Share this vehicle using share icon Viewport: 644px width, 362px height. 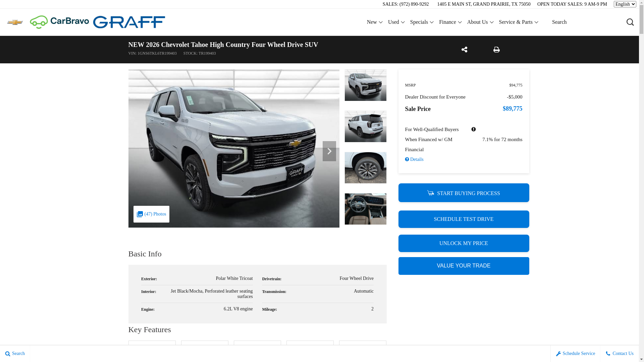pyautogui.click(x=464, y=50)
